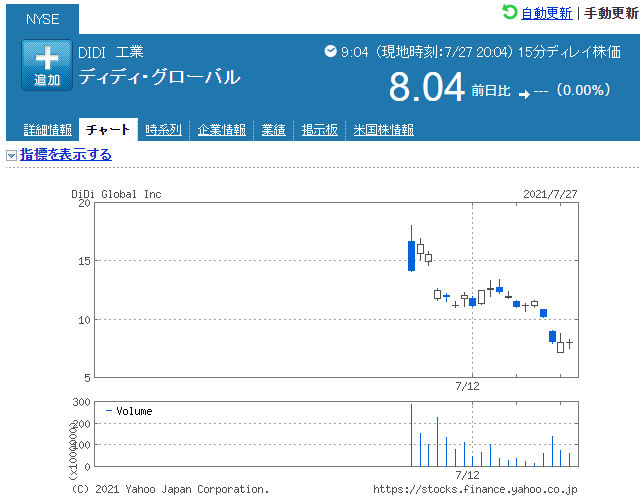Enable 自動更新 automatic update link
The height and width of the screenshot is (500, 643).
pos(546,13)
